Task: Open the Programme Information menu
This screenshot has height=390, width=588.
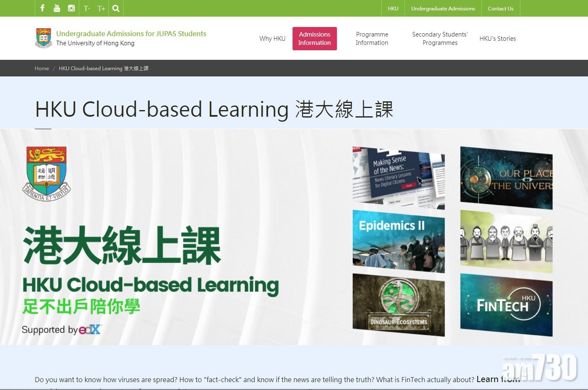Action: [372, 38]
